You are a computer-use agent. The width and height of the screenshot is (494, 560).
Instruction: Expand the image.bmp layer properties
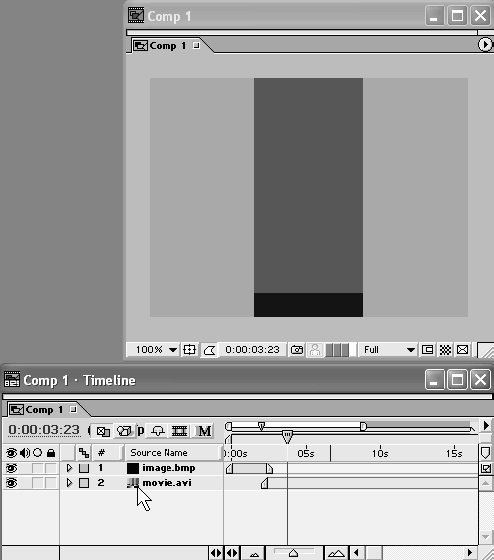pyautogui.click(x=69, y=468)
